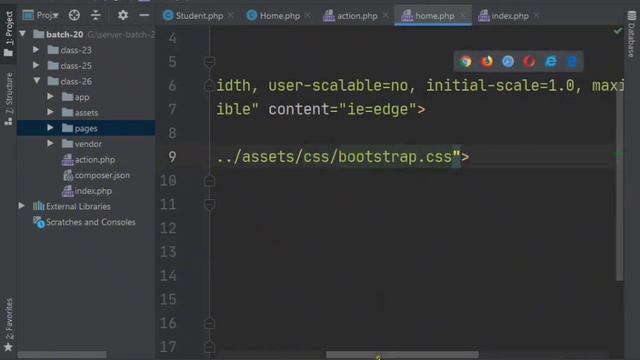
Task: Select the class-23 folder row
Action: click(86, 50)
